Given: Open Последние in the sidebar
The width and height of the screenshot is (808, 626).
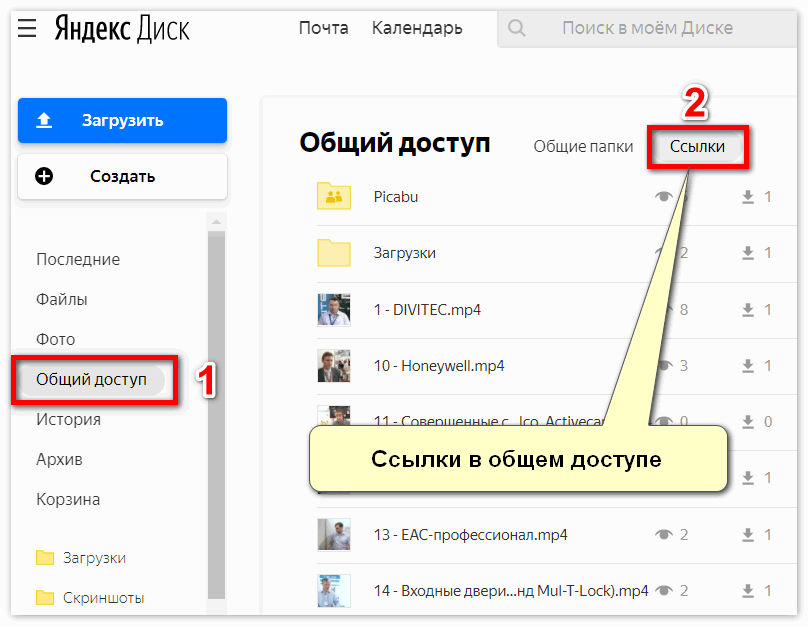Looking at the screenshot, I should [78, 259].
